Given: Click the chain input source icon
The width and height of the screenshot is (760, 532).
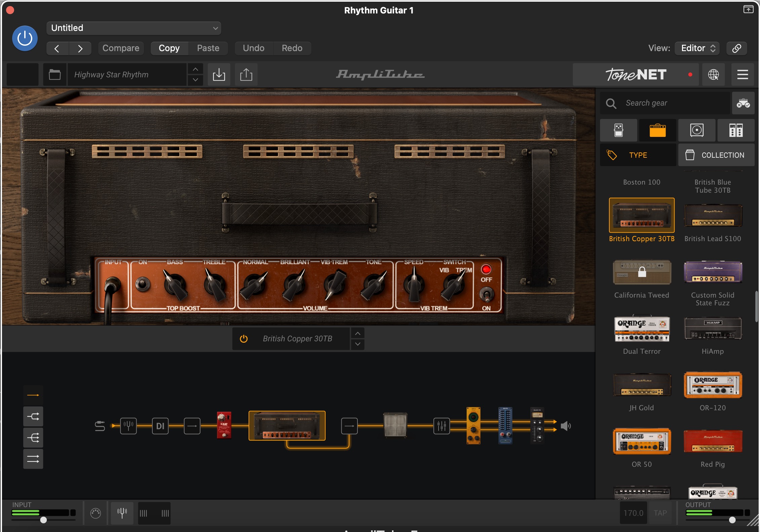Looking at the screenshot, I should coord(100,426).
